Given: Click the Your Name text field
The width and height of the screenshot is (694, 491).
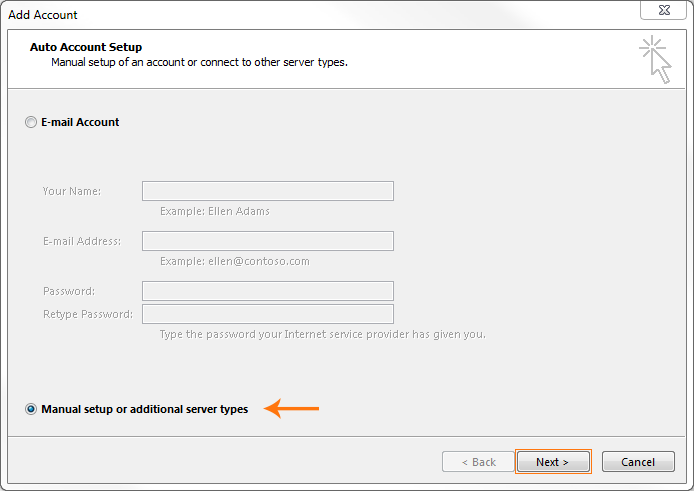Looking at the screenshot, I should (267, 191).
